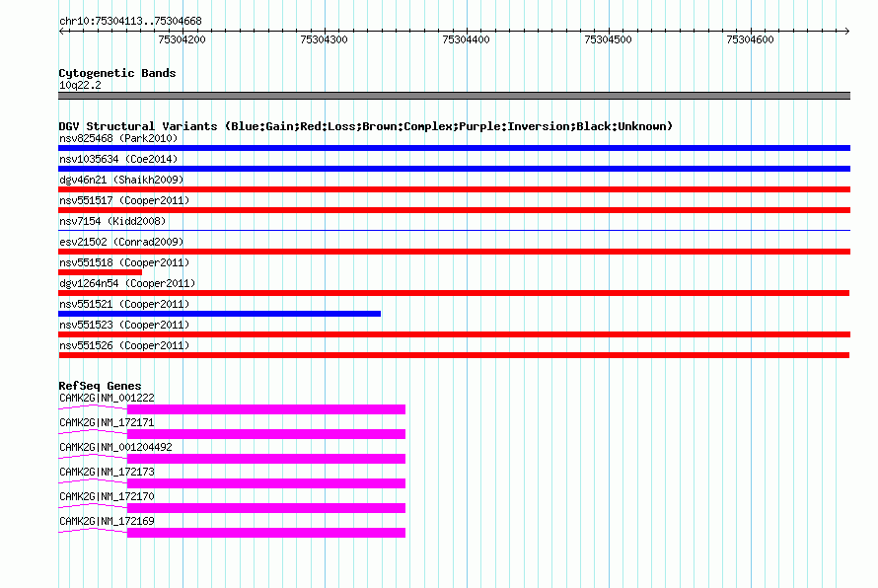Open transcript CAMK2G|NM_172171 label
The image size is (878, 588).
[107, 423]
